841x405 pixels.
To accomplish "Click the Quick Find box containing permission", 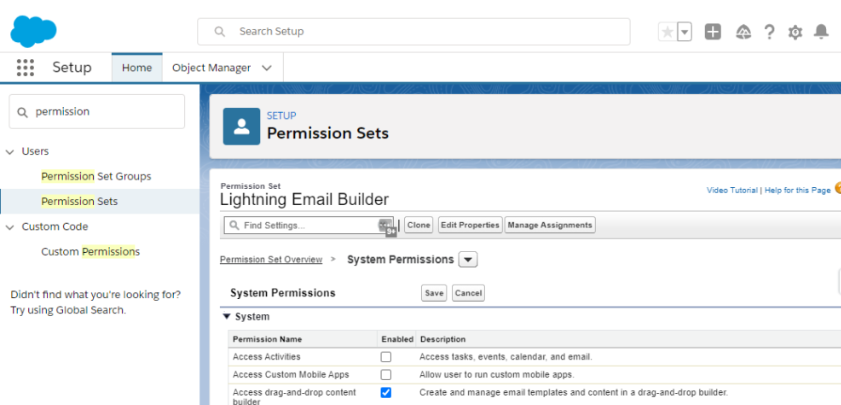I will (97, 112).
